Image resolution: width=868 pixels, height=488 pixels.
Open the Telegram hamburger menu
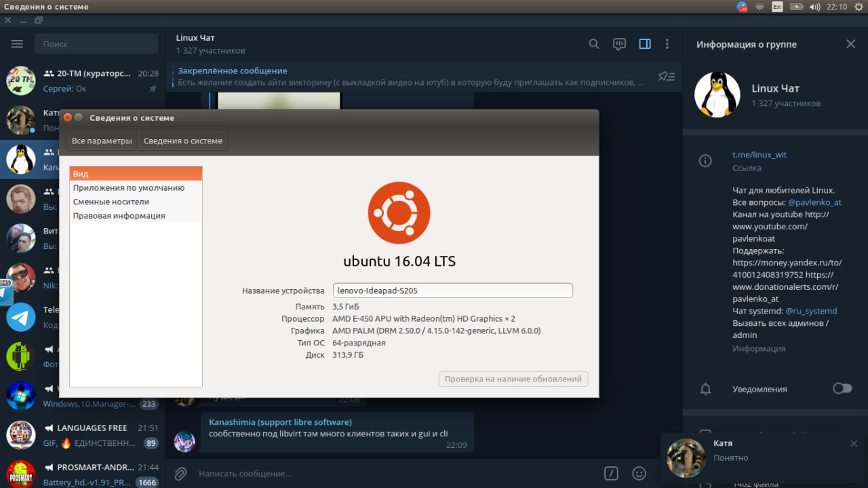click(x=17, y=44)
